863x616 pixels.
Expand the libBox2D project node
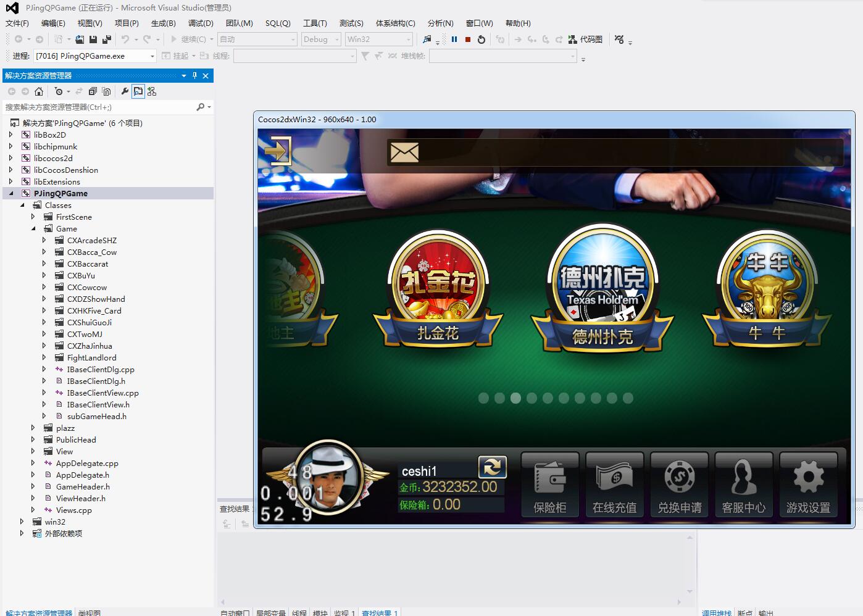click(x=10, y=135)
